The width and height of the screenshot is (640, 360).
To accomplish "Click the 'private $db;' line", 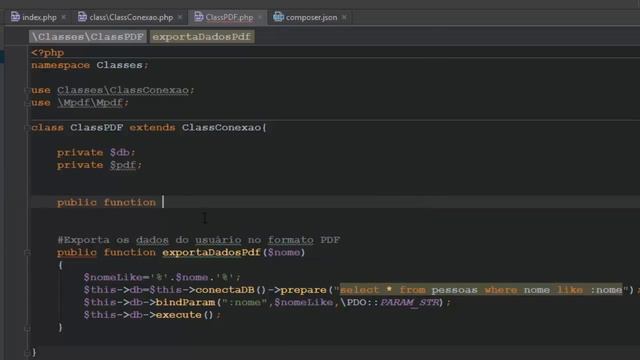I will pyautogui.click(x=96, y=153).
